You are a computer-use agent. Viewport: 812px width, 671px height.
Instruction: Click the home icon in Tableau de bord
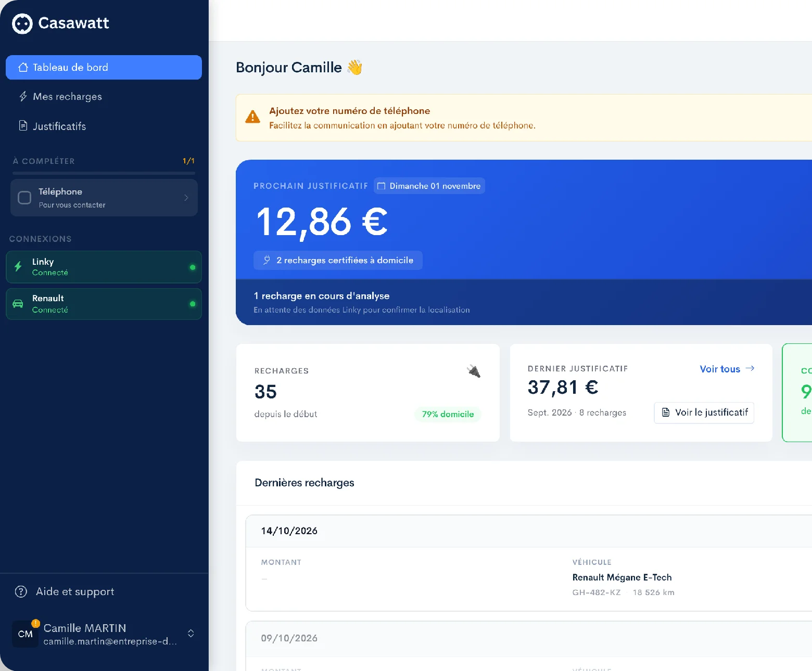23,67
